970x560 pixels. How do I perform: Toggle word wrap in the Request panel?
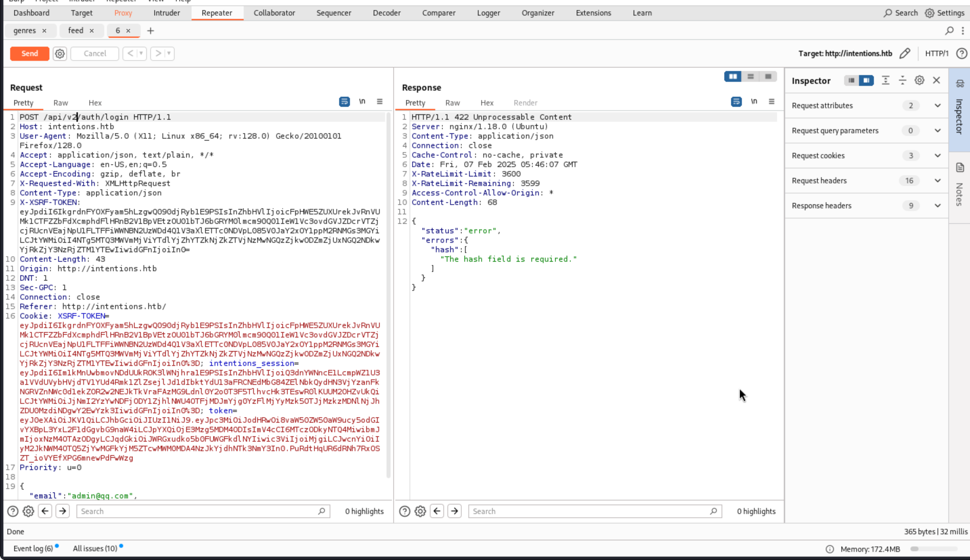(x=344, y=101)
